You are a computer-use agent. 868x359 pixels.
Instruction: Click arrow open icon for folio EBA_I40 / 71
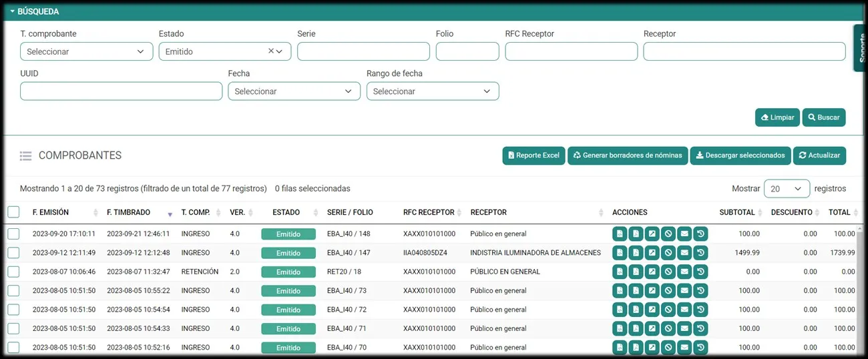652,328
